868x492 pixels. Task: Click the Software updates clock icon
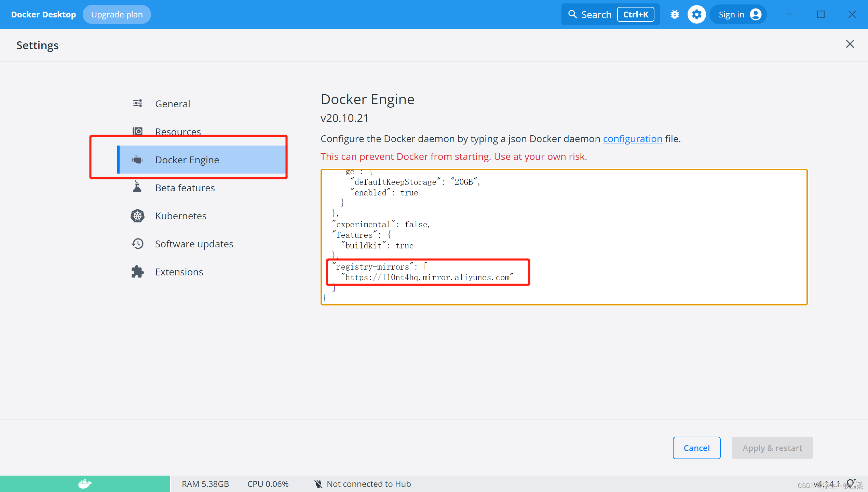(137, 244)
